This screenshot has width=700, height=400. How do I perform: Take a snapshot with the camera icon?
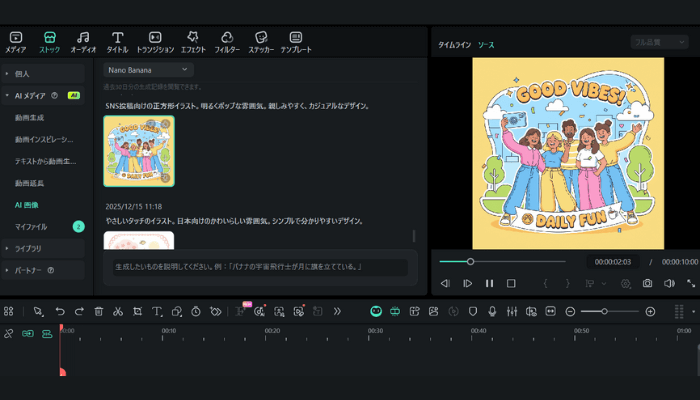(647, 283)
